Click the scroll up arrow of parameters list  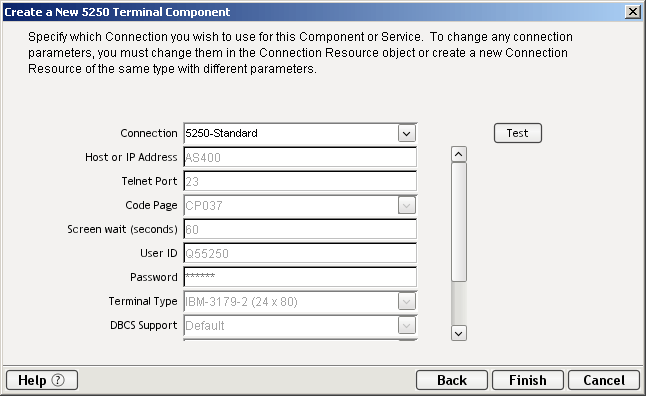coord(459,154)
